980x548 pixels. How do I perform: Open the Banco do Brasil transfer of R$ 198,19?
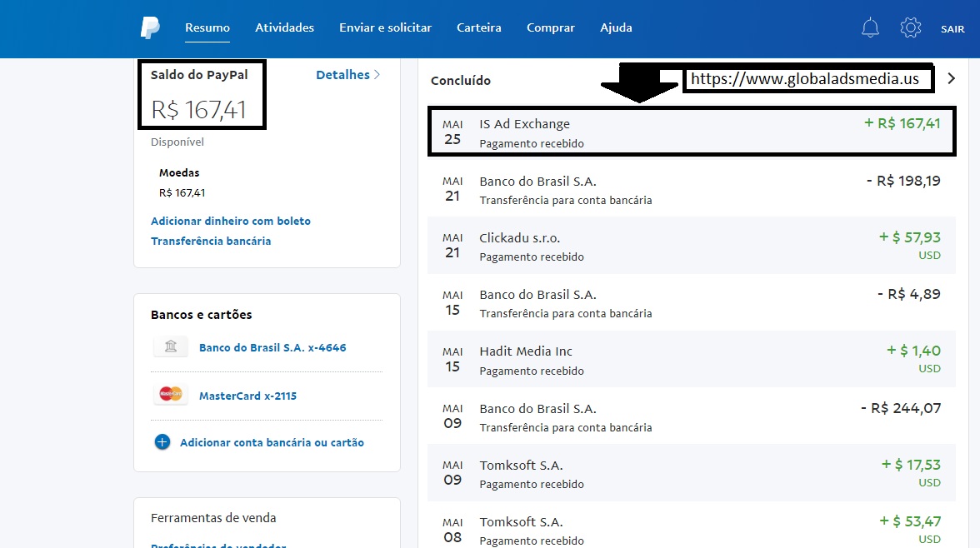click(x=692, y=189)
